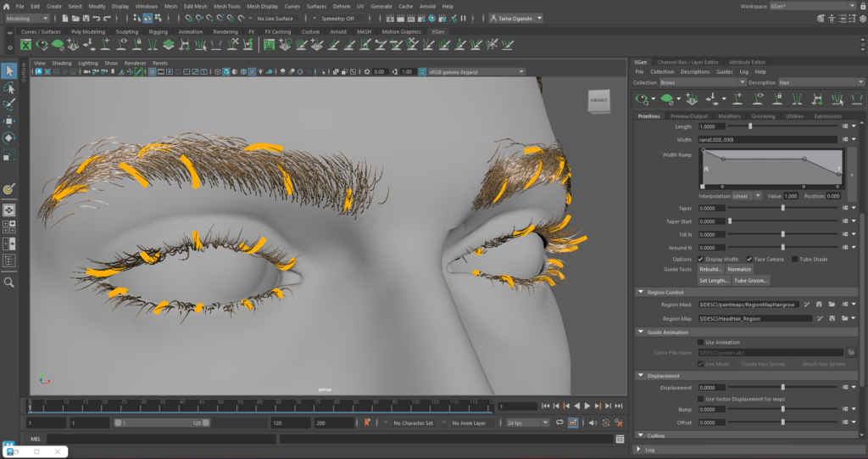Screen dimensions: 868x459
Task: Click the magnifier search icon in left sidebar
Action: point(9,283)
